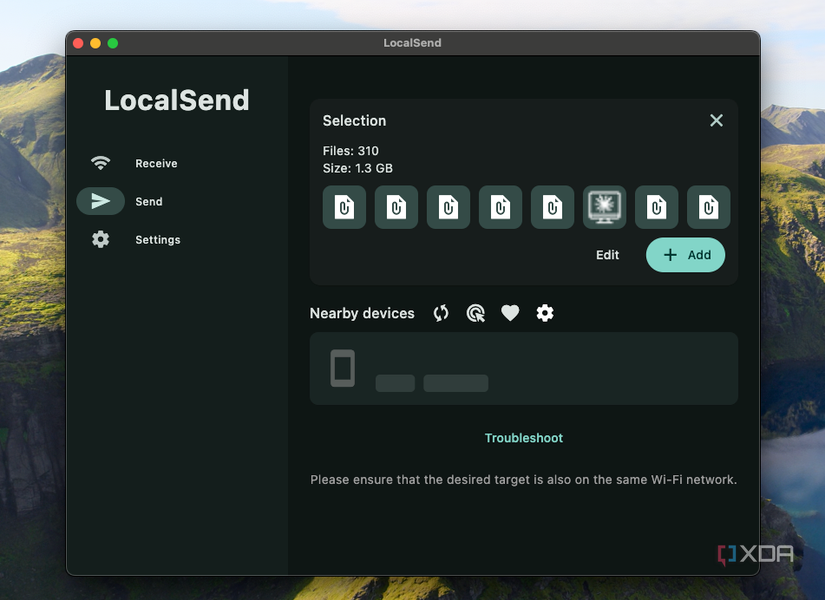Open the Settings tab label
Image resolution: width=825 pixels, height=600 pixels.
(158, 240)
